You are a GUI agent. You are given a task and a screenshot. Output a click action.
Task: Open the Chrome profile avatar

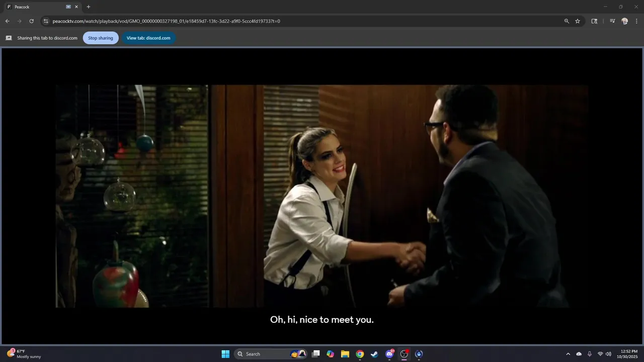point(624,21)
